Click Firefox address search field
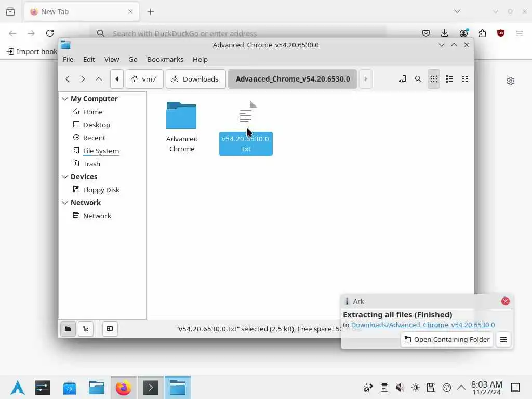This screenshot has height=399, width=532. (x=238, y=33)
